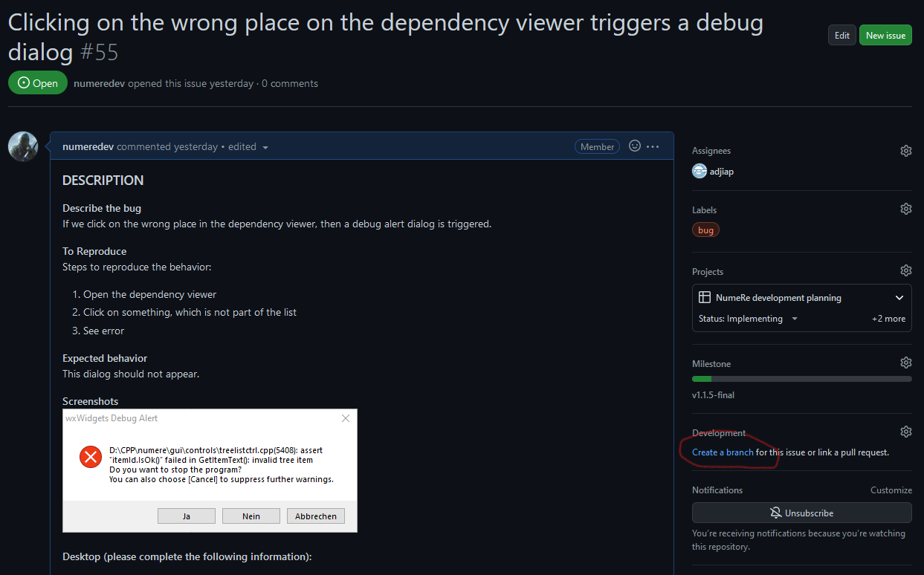Click the Member badge
The width and height of the screenshot is (924, 575).
[598, 147]
